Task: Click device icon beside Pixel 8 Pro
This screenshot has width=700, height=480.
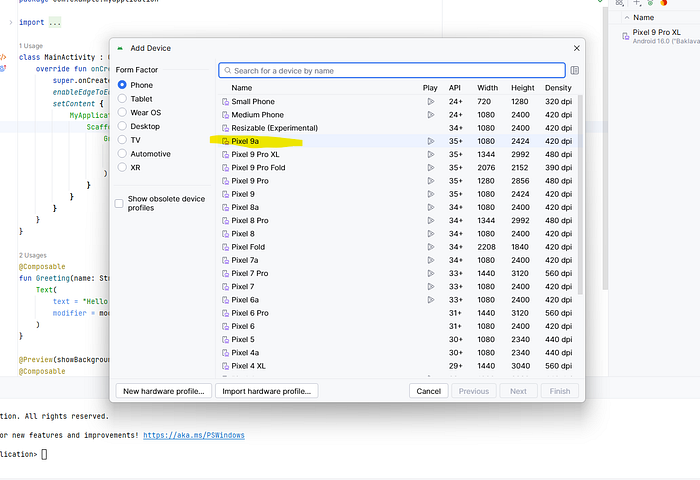Action: [x=225, y=221]
